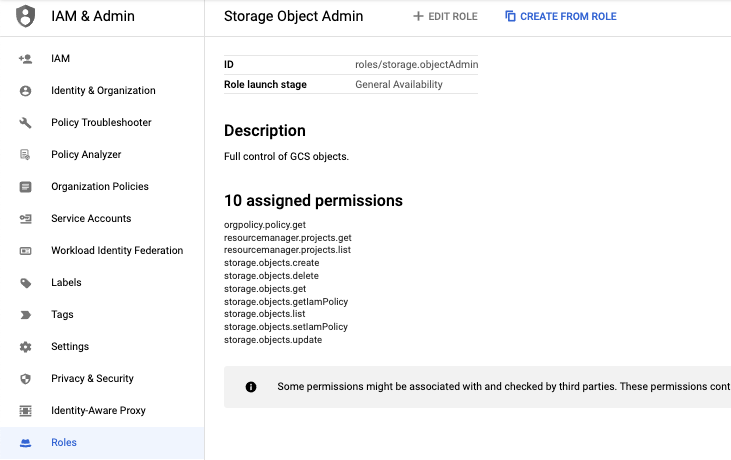Select the role ID roles/storage.objectAdmin

(x=416, y=65)
